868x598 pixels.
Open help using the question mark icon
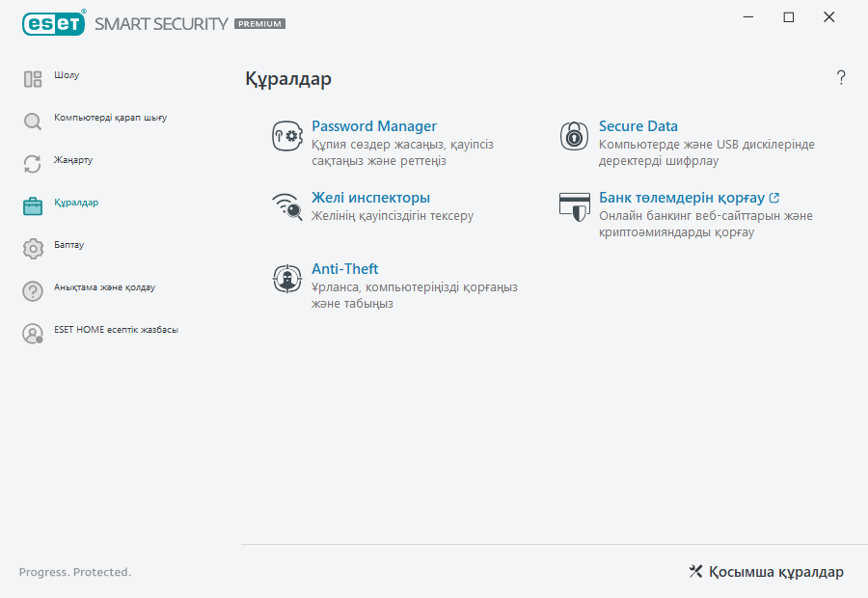pos(840,77)
